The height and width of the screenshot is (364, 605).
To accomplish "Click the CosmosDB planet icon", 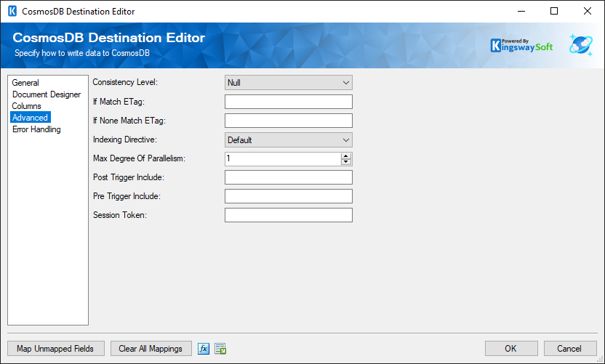I will coord(581,45).
